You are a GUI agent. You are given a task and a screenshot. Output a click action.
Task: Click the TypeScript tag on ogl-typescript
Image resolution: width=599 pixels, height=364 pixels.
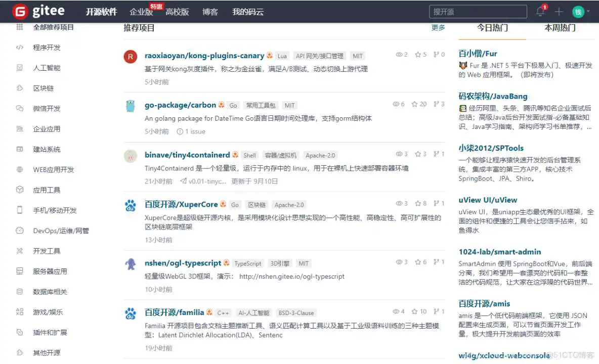(x=247, y=263)
